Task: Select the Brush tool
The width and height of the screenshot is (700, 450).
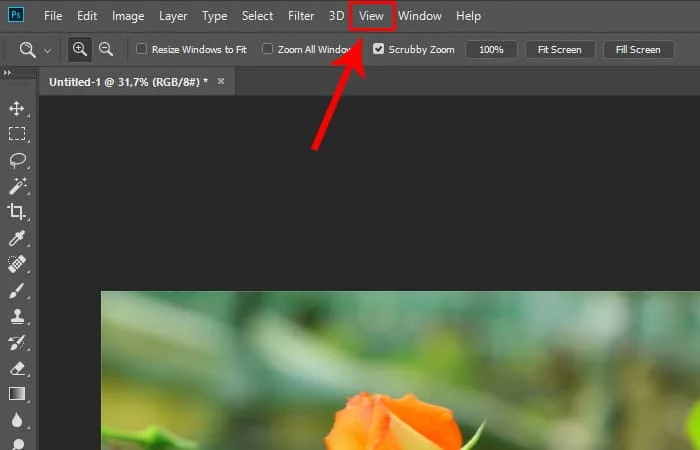Action: coord(17,291)
